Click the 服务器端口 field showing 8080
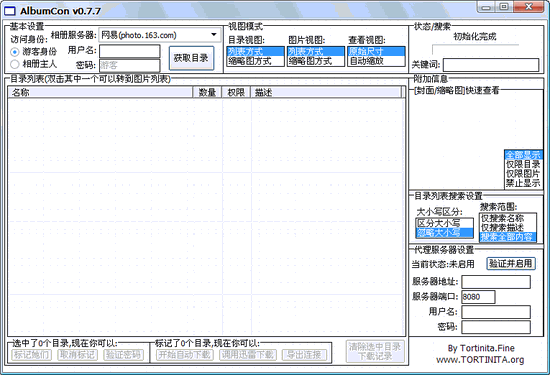This screenshot has height=375, width=550. pos(478,297)
